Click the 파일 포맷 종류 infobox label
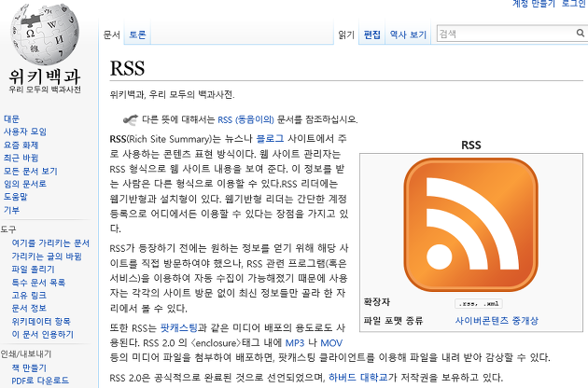The image size is (588, 388). click(x=393, y=321)
